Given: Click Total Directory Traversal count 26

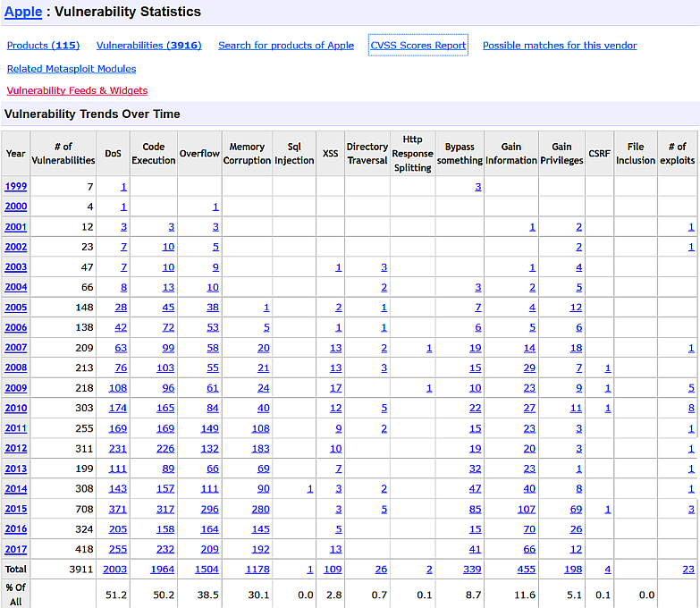Looking at the screenshot, I should (381, 570).
